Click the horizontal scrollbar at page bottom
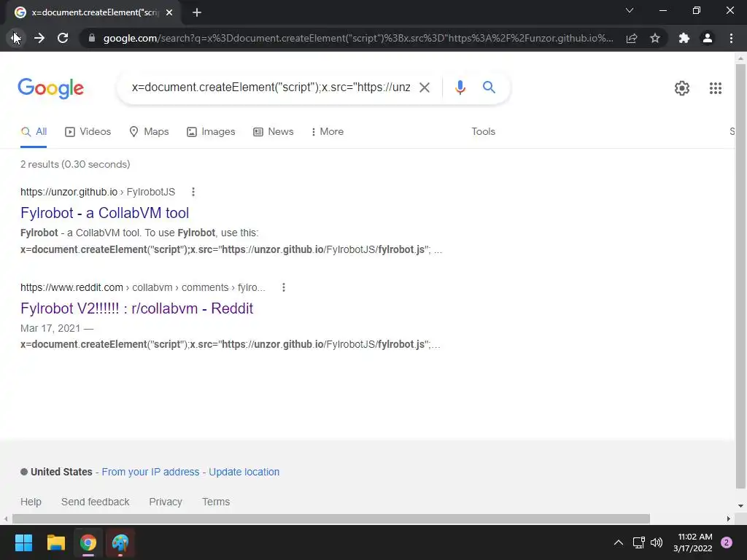 pyautogui.click(x=331, y=518)
